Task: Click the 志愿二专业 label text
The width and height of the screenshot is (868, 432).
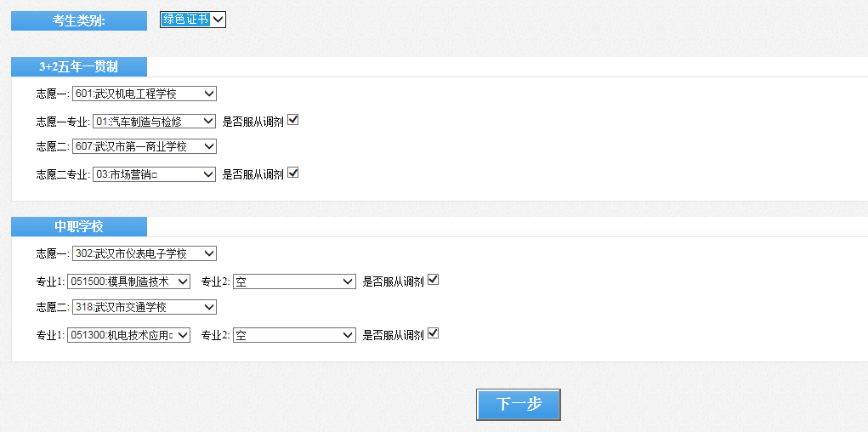Action: [x=62, y=174]
